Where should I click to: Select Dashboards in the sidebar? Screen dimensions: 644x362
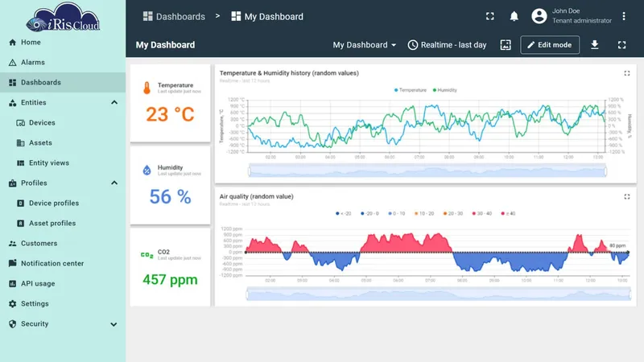63,83
